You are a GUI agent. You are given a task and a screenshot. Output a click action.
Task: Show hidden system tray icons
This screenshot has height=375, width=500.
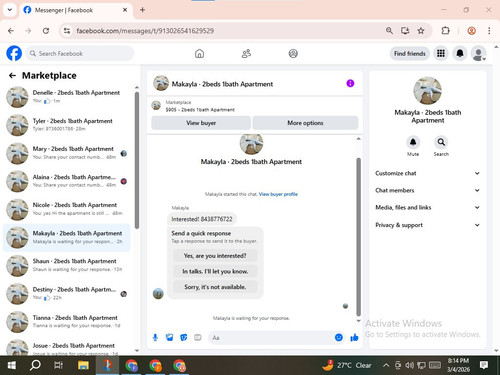[386, 365]
